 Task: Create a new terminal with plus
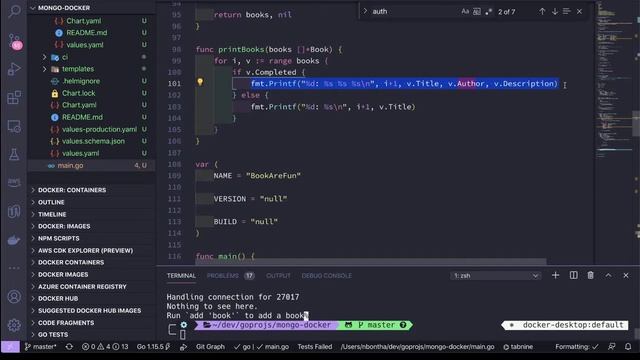pyautogui.click(x=556, y=276)
